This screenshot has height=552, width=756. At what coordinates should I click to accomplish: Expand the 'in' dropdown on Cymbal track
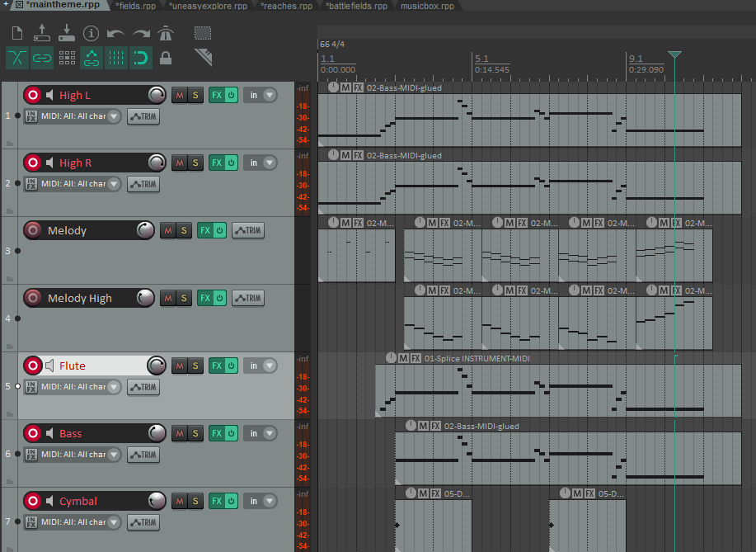(x=270, y=501)
